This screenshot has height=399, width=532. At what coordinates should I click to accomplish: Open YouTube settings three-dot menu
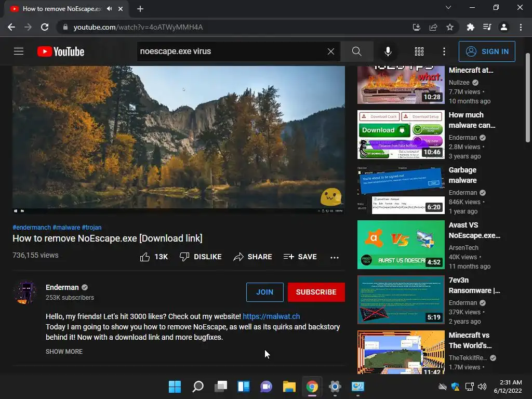444,51
